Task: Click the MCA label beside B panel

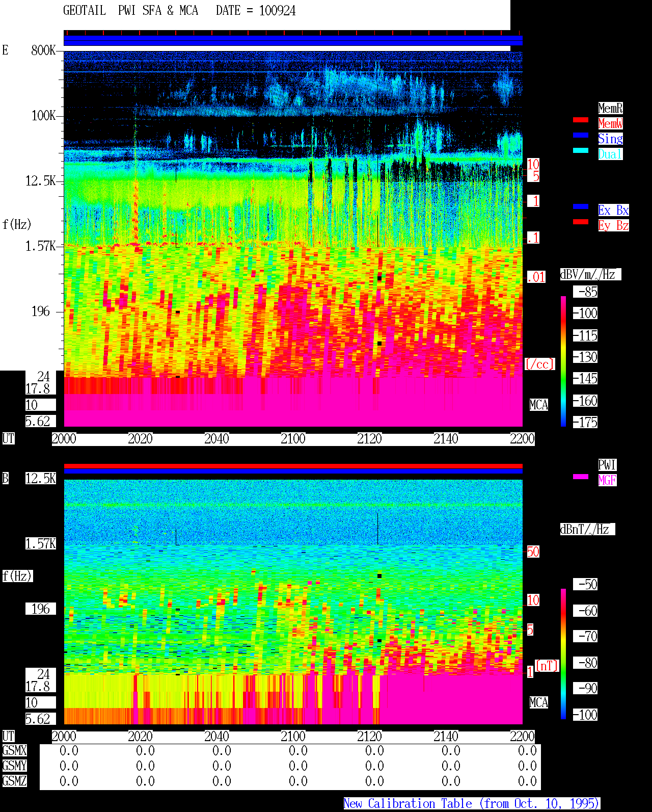Action: click(x=539, y=702)
